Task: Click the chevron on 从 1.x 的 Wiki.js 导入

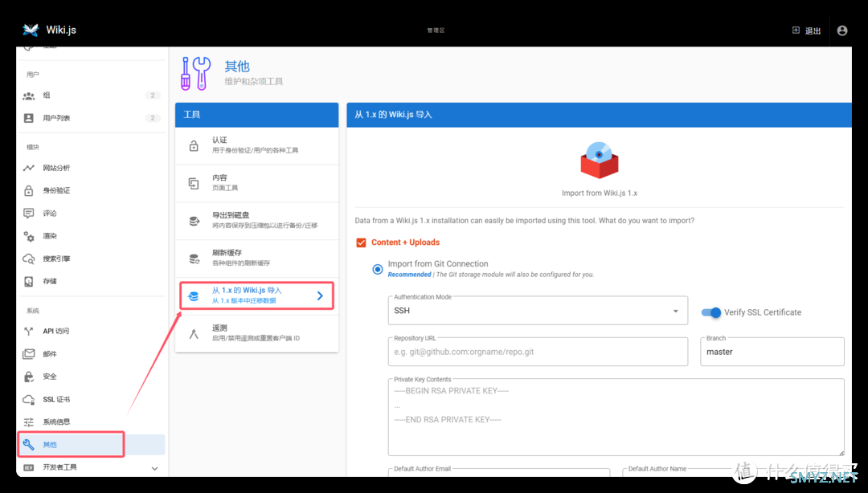Action: click(x=320, y=296)
